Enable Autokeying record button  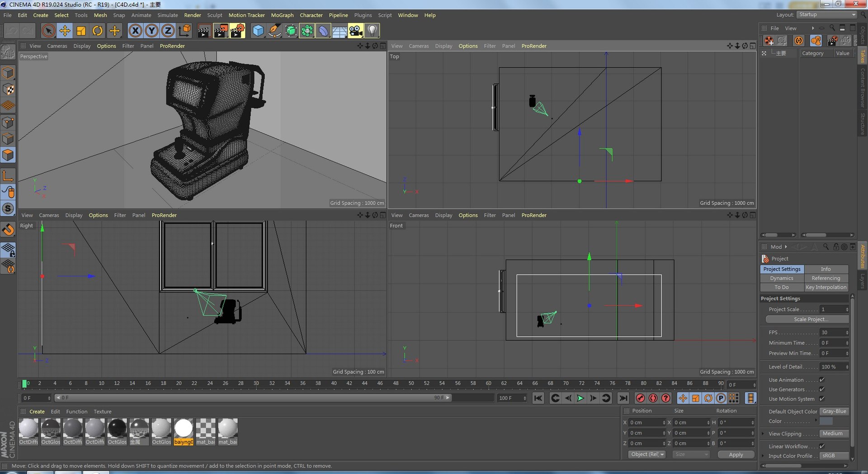pos(653,398)
